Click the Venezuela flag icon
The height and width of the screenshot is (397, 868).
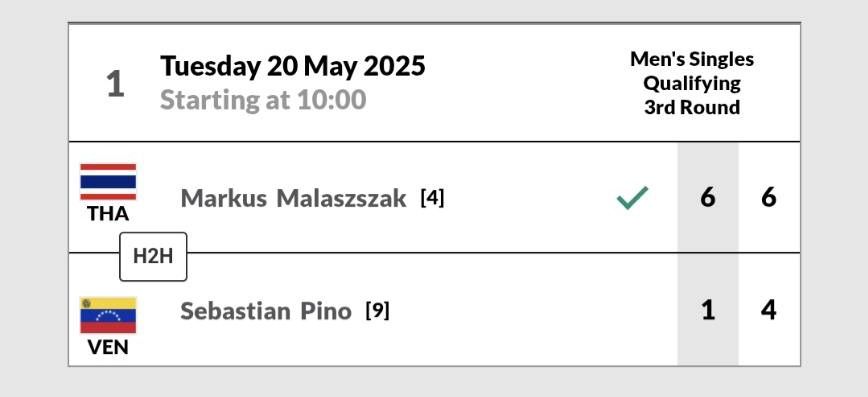[x=108, y=315]
